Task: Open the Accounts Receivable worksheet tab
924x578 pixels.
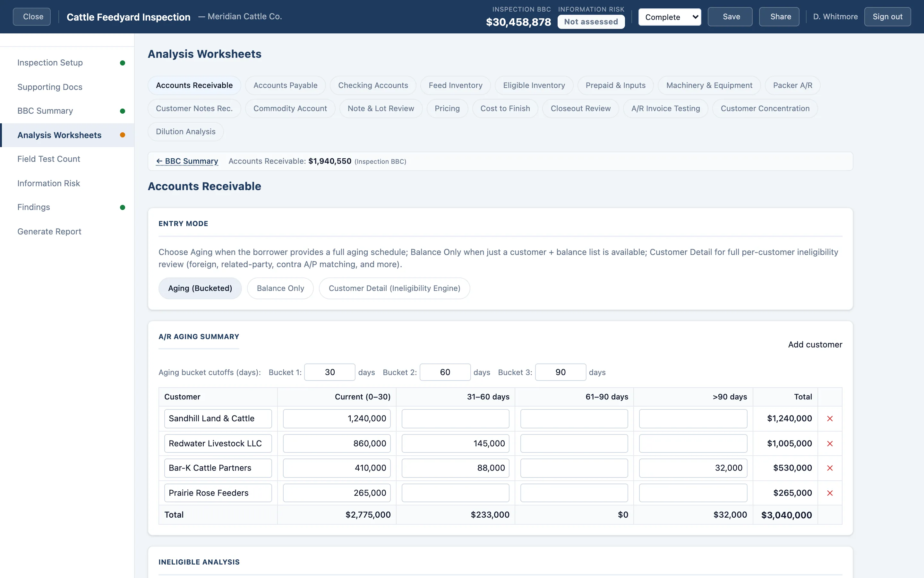Action: (194, 85)
